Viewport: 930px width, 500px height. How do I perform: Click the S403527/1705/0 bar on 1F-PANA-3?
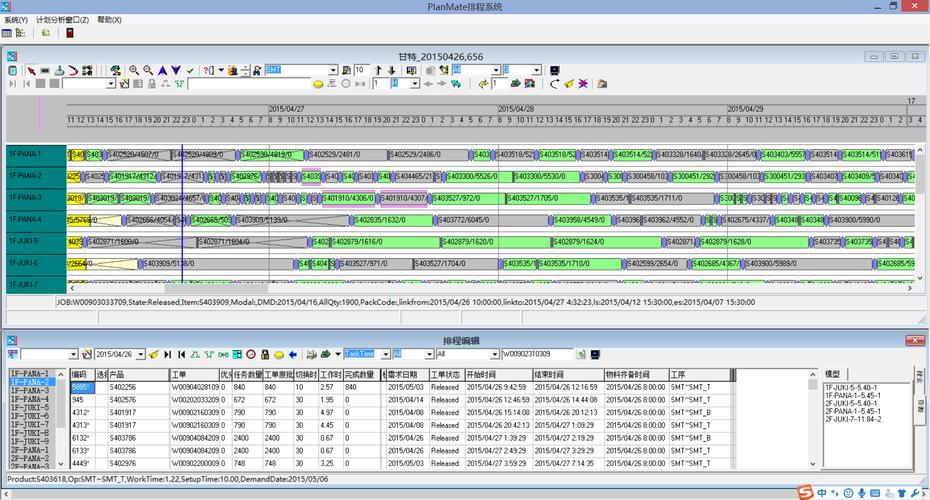[x=548, y=198]
